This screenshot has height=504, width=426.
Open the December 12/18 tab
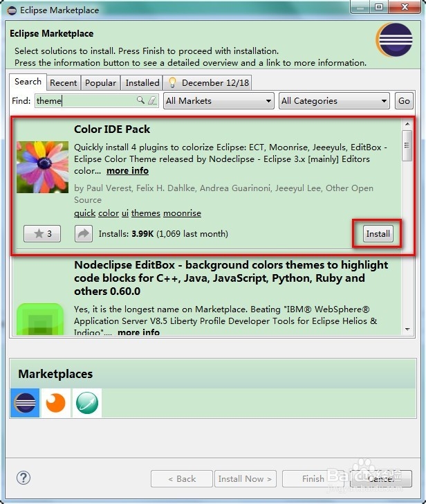(207, 83)
